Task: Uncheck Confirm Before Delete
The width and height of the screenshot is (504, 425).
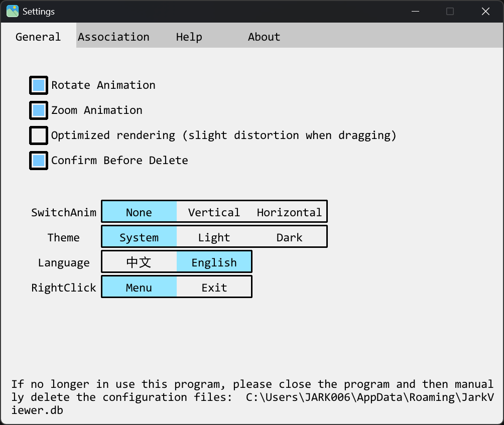Action: coord(38,160)
